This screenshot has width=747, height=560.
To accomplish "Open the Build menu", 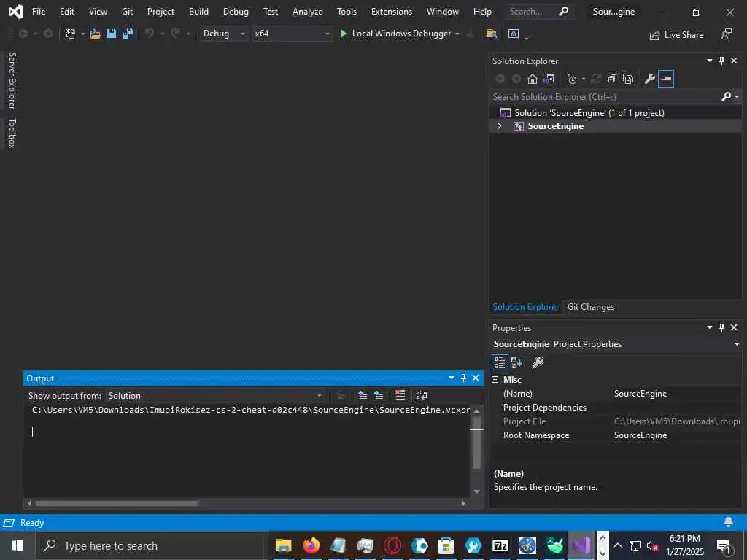I will pyautogui.click(x=198, y=12).
